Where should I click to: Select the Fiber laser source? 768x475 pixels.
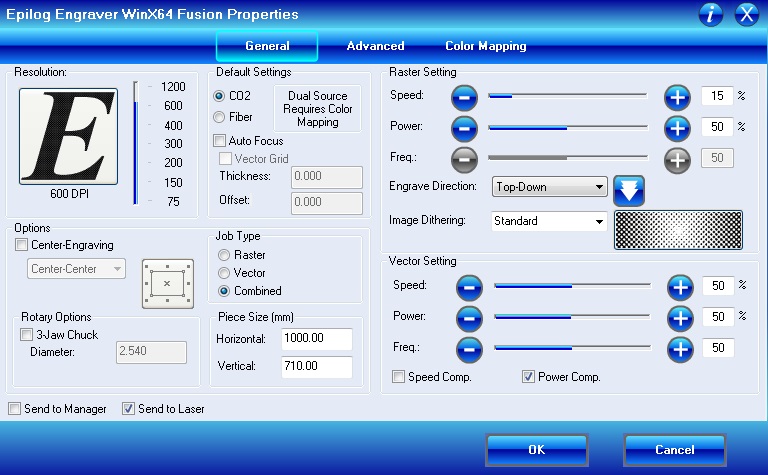click(219, 117)
